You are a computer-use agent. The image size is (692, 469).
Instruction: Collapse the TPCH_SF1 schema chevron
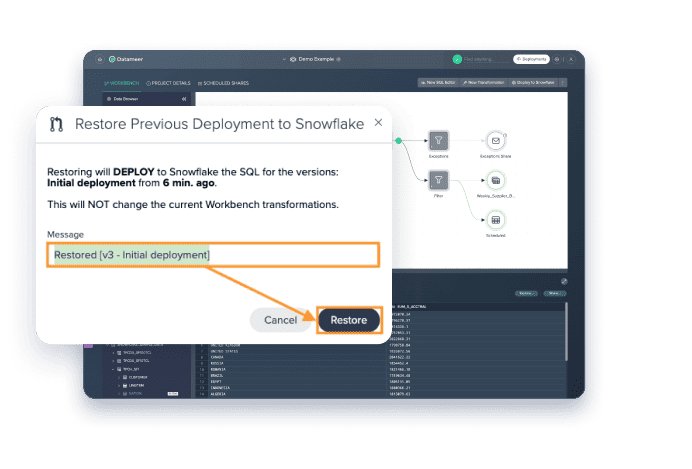pyautogui.click(x=113, y=369)
